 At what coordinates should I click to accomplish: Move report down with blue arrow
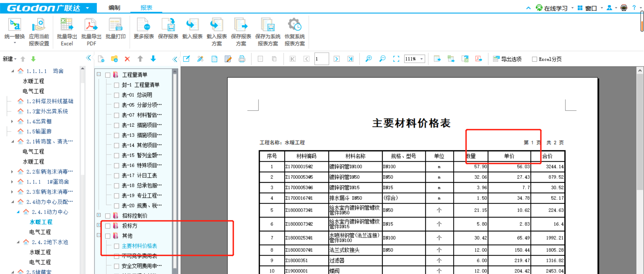153,59
